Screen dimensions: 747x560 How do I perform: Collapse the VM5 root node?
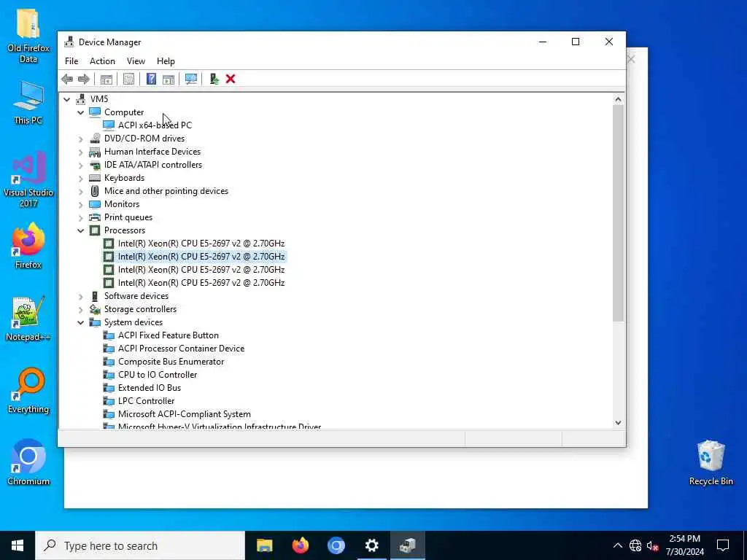tap(66, 99)
